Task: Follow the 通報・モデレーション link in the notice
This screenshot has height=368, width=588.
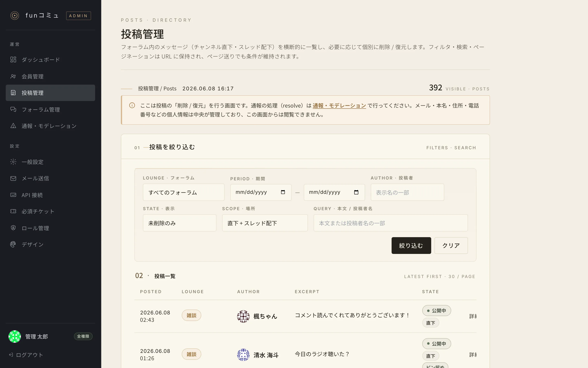Action: (339, 106)
